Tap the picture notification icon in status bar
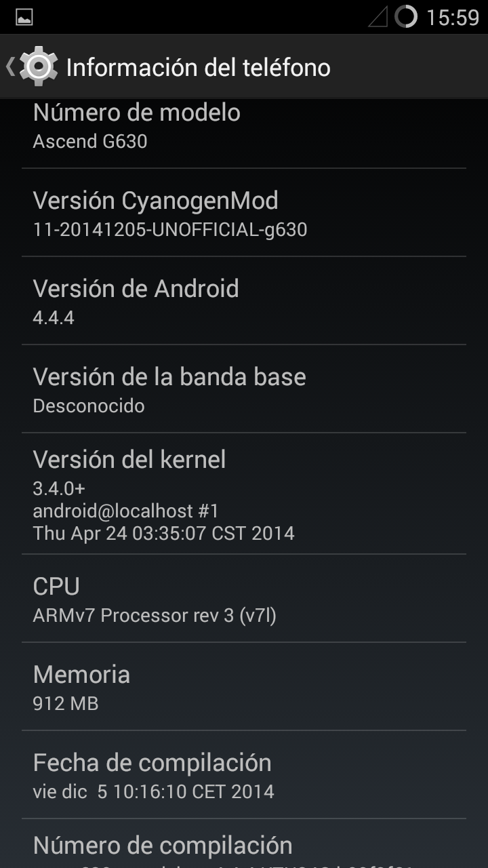 pyautogui.click(x=24, y=17)
